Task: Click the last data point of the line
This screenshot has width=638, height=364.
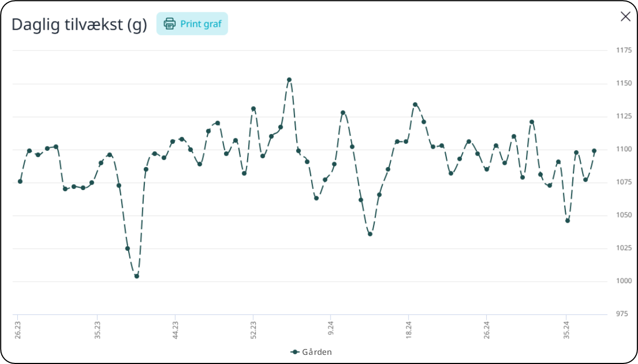Action: tap(594, 151)
